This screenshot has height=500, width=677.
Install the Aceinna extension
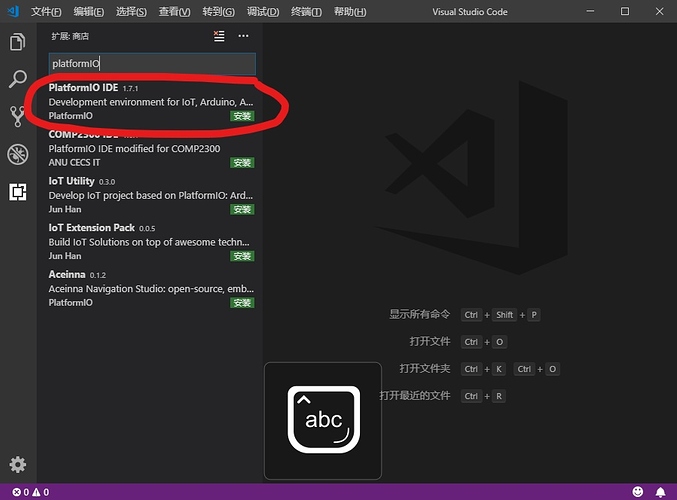[242, 303]
